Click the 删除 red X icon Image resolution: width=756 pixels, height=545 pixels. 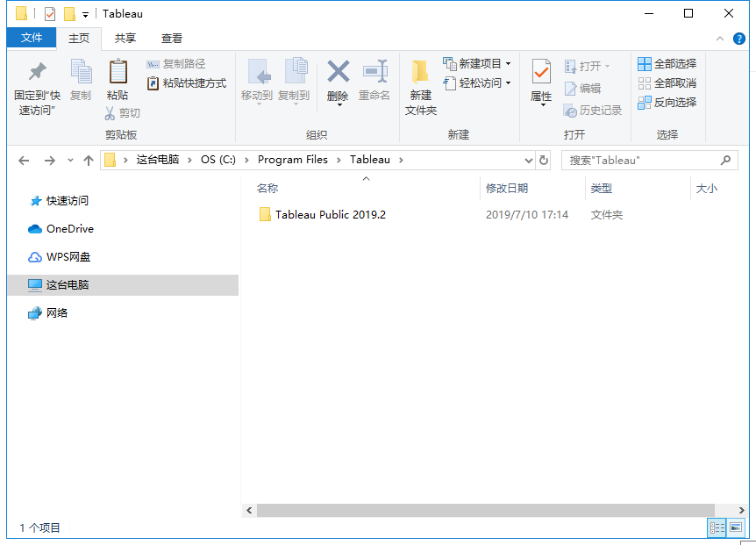(338, 72)
